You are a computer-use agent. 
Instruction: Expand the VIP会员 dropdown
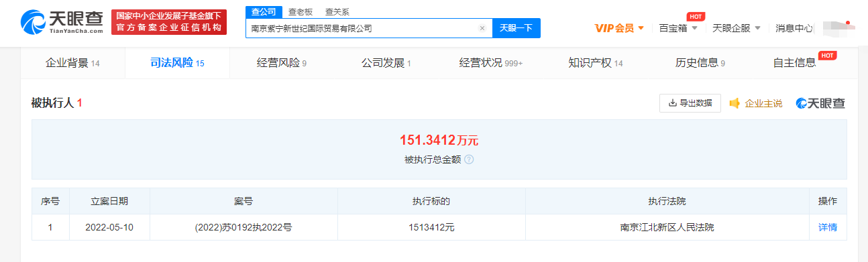[x=619, y=28]
